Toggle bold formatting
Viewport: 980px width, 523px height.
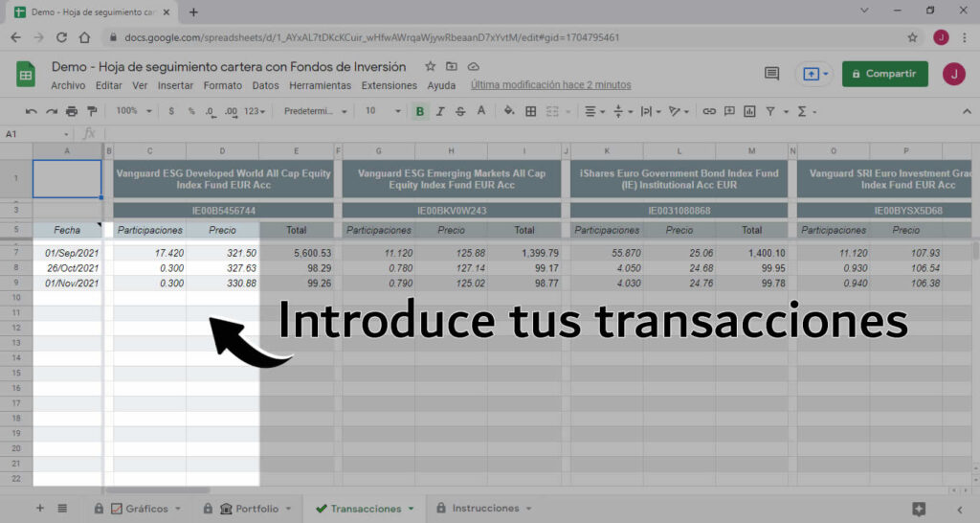[420, 111]
